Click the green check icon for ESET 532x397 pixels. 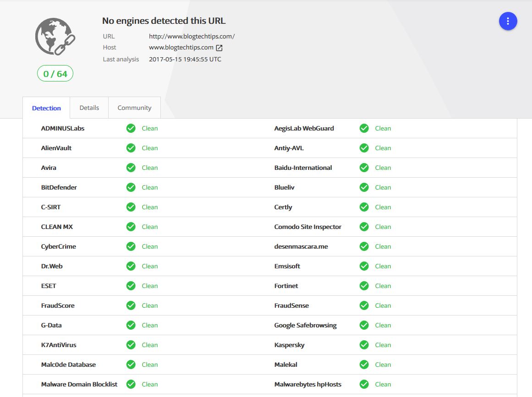tap(131, 286)
